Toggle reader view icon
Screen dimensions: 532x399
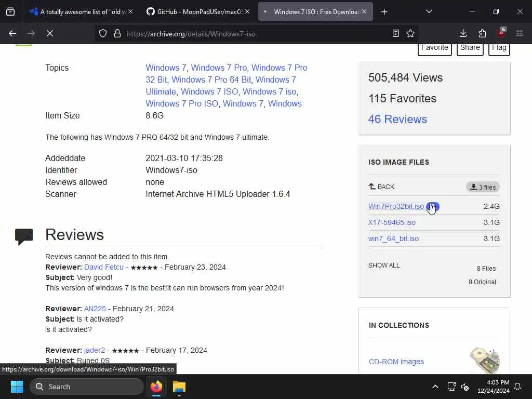395,33
